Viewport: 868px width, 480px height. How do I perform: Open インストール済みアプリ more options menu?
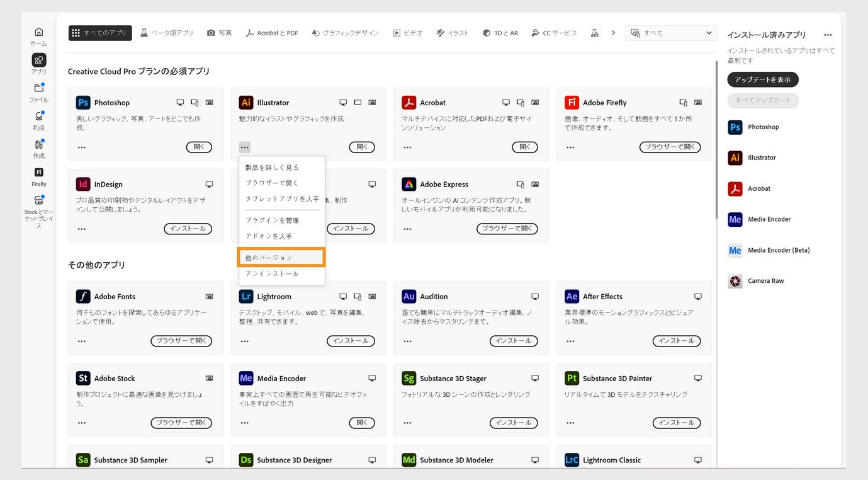point(828,35)
